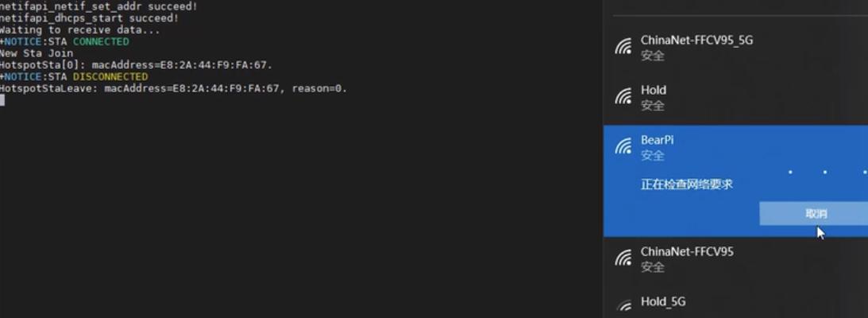868x318 pixels.
Task: Select the Hold network entry
Action: point(735,98)
